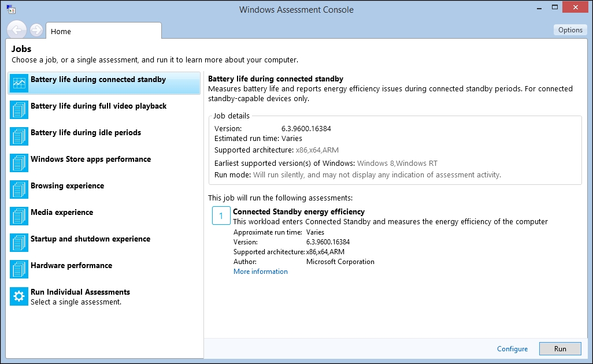The image size is (593, 364).
Task: Select the Startup and shutdown experience icon
Action: [x=18, y=243]
